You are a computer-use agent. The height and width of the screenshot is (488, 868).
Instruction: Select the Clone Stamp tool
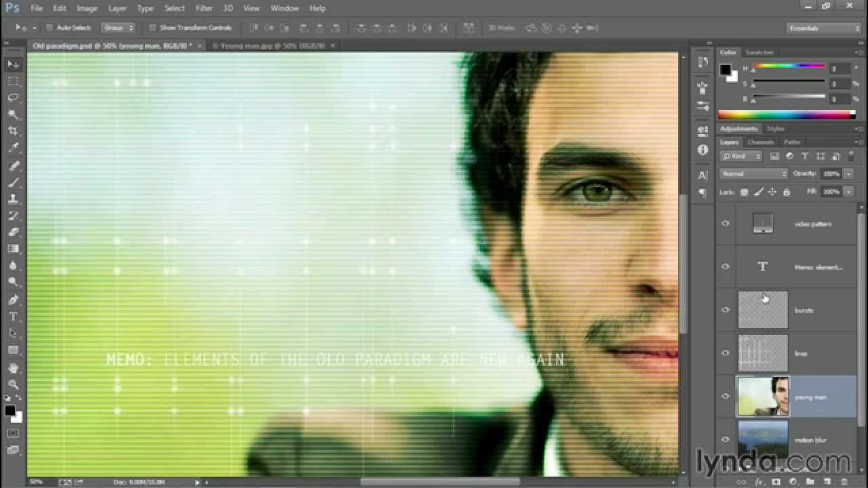[13, 199]
